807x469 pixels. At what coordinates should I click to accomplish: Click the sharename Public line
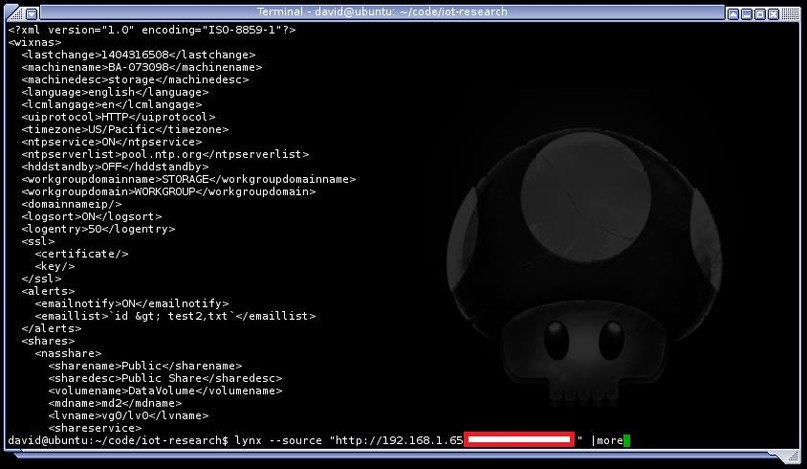145,366
